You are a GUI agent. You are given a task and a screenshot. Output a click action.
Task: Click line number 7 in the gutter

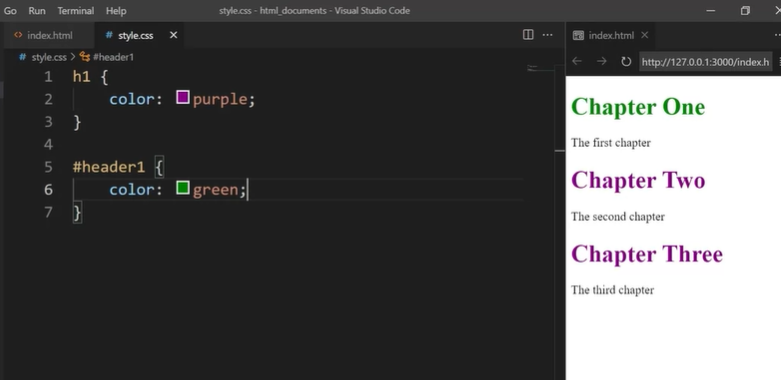(x=48, y=212)
